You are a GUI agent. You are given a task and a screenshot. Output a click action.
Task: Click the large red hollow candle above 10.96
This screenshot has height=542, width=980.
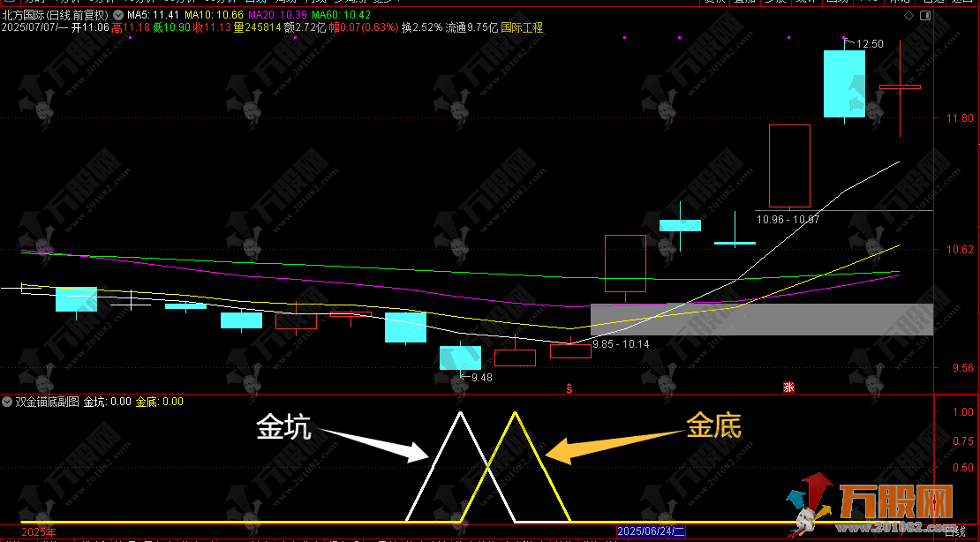(x=789, y=166)
